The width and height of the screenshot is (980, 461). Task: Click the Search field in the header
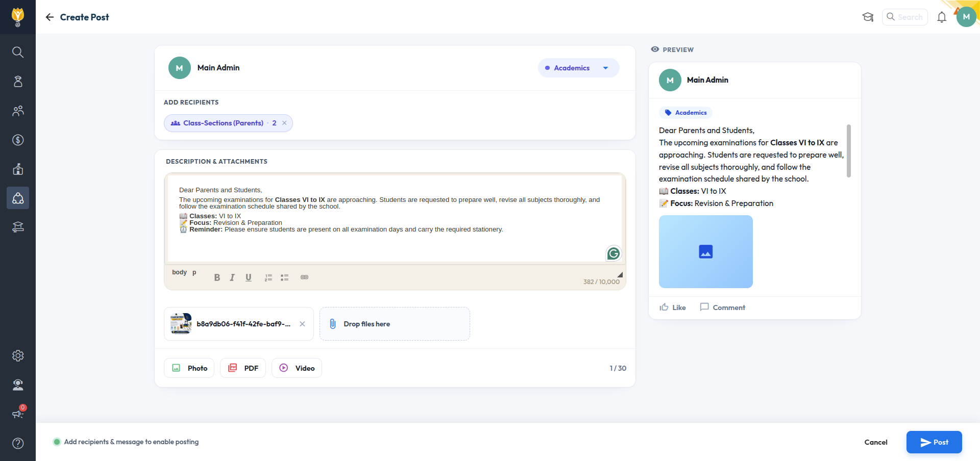pos(905,17)
